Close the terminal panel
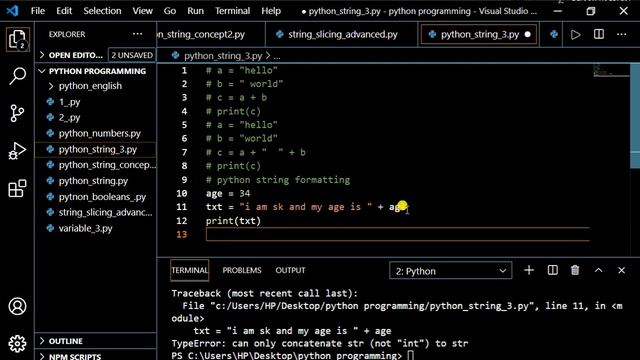Image resolution: width=640 pixels, height=360 pixels. [x=622, y=270]
